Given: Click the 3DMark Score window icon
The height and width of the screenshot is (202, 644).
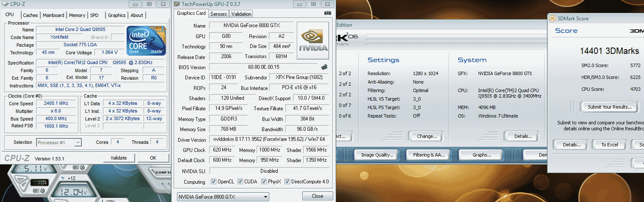Looking at the screenshot, I should click(x=552, y=19).
